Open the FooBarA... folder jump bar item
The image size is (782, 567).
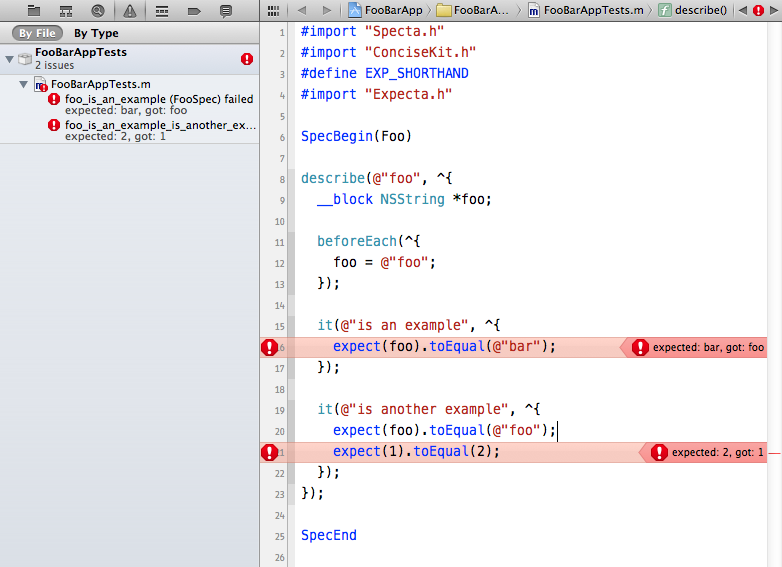point(473,10)
